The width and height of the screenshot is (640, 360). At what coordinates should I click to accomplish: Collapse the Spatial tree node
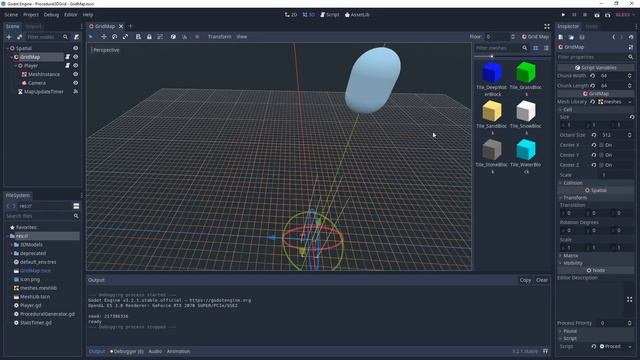pos(7,48)
